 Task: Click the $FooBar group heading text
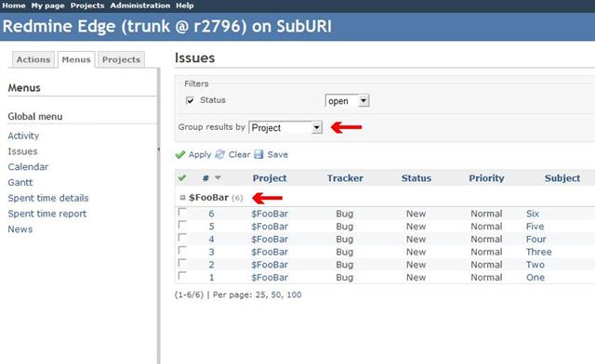[208, 198]
